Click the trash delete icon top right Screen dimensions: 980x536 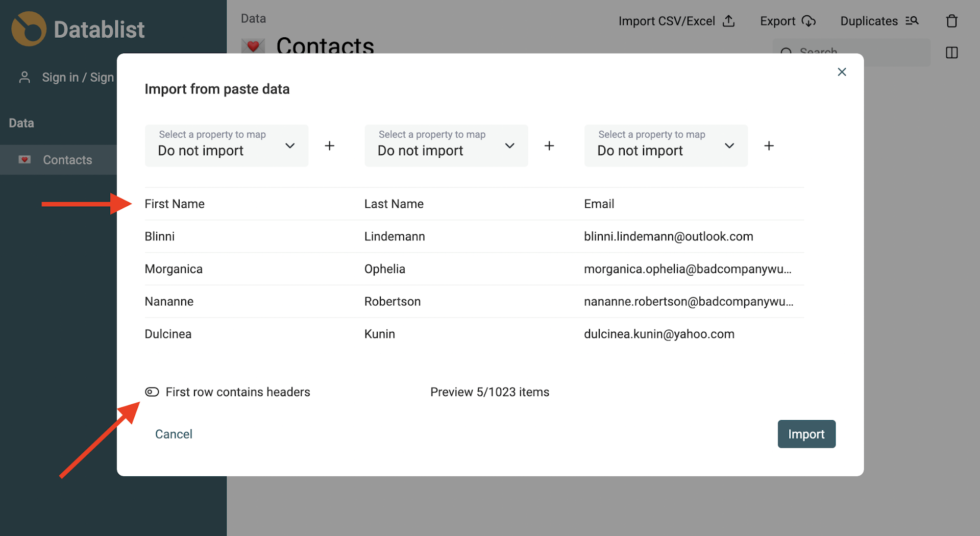tap(951, 21)
